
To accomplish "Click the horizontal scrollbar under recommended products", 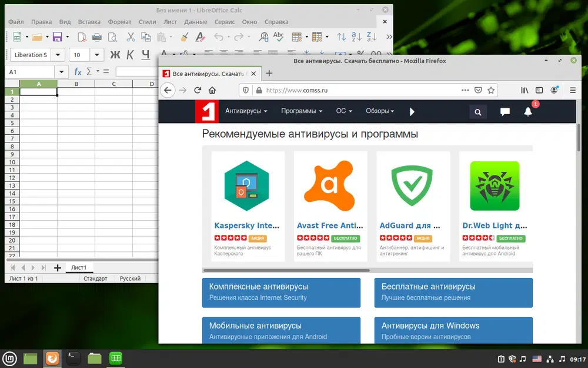I will tap(286, 270).
